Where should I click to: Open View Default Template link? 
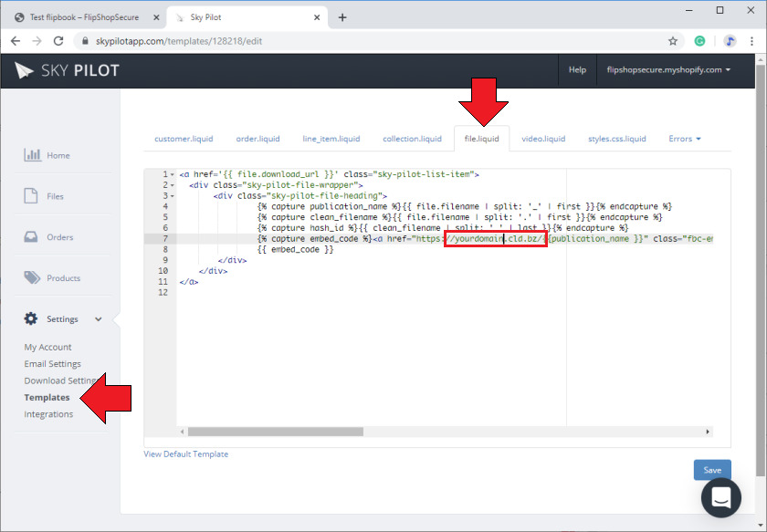coord(186,454)
